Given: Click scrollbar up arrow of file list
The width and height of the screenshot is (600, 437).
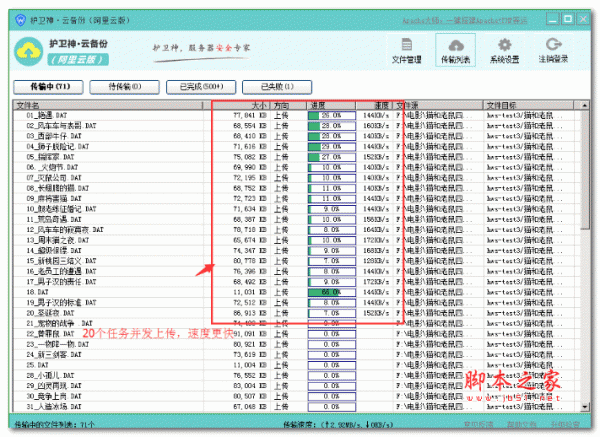Looking at the screenshot, I should pyautogui.click(x=585, y=105).
